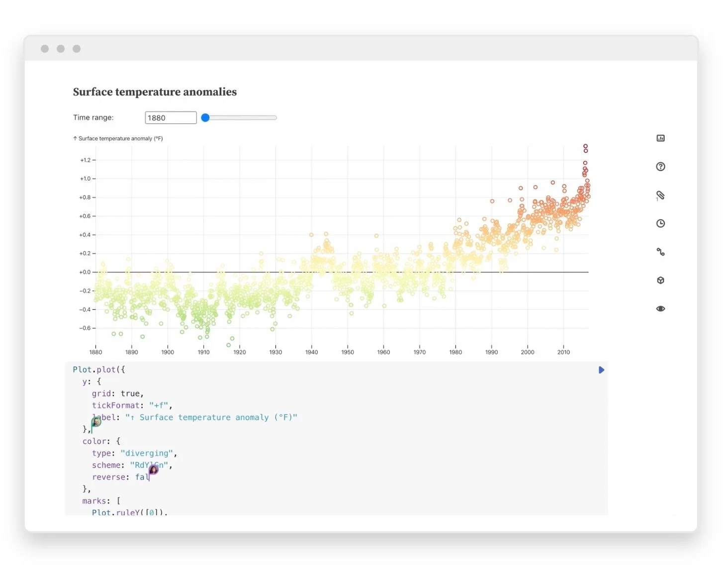Select the 1880 value input field
The image size is (728, 568).
(171, 117)
